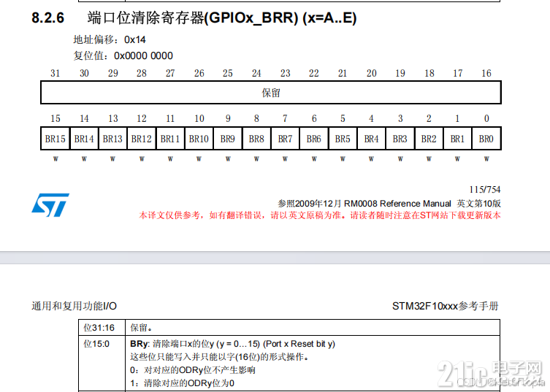Click the BR0 bit cell
Viewport: 550px width, 392px height.
pyautogui.click(x=486, y=139)
